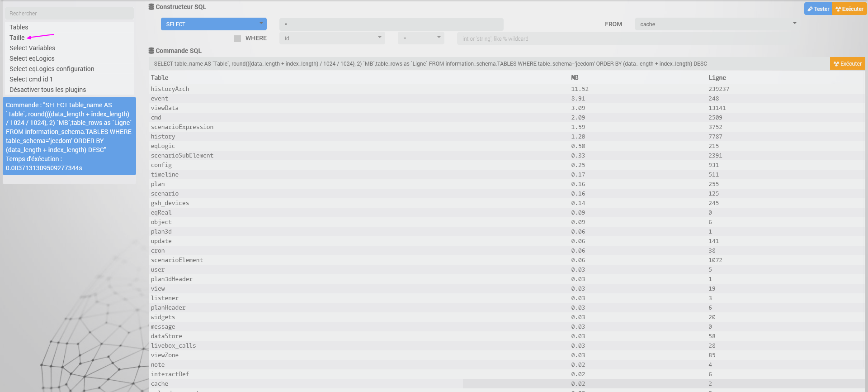Click the plan3d table name cell
Screen dimensions: 868x392
pos(161,232)
